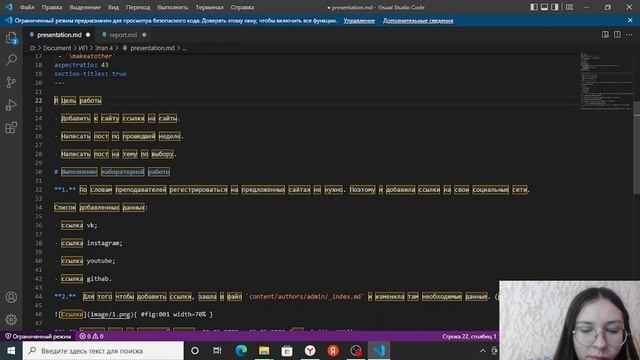Image resolution: width=640 pixels, height=360 pixels.
Task: Click content/authors/admin/_index.md path text
Action: (x=305, y=296)
